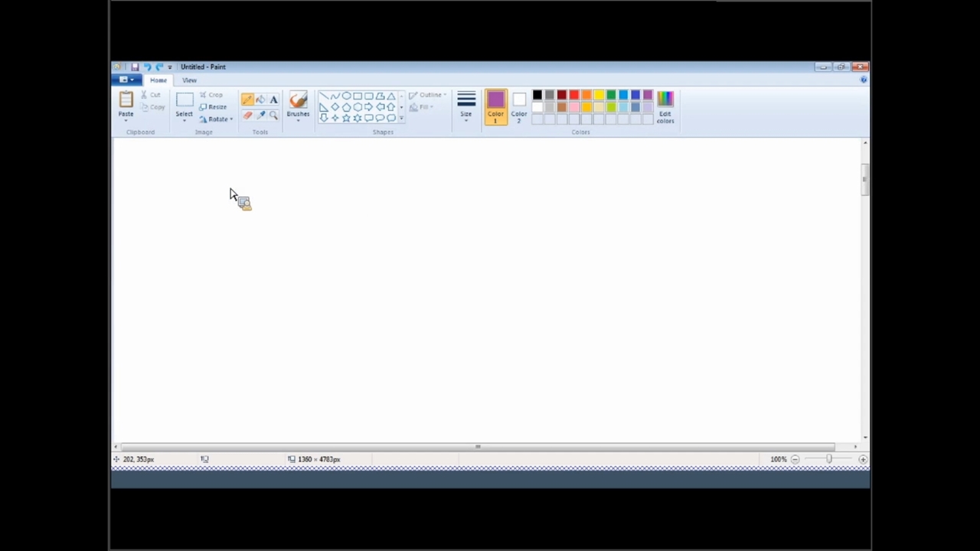This screenshot has width=980, height=551.
Task: Click the Save icon in quick access toolbar
Action: pyautogui.click(x=135, y=67)
